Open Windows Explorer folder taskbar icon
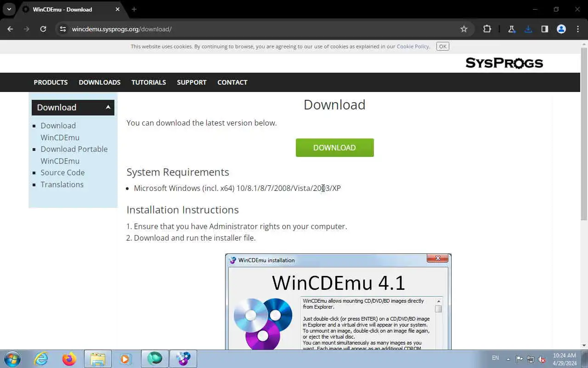This screenshot has height=368, width=588. (x=98, y=359)
